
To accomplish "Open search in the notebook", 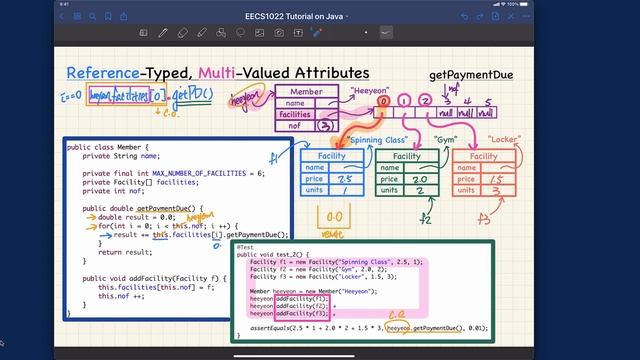I will 93,16.
